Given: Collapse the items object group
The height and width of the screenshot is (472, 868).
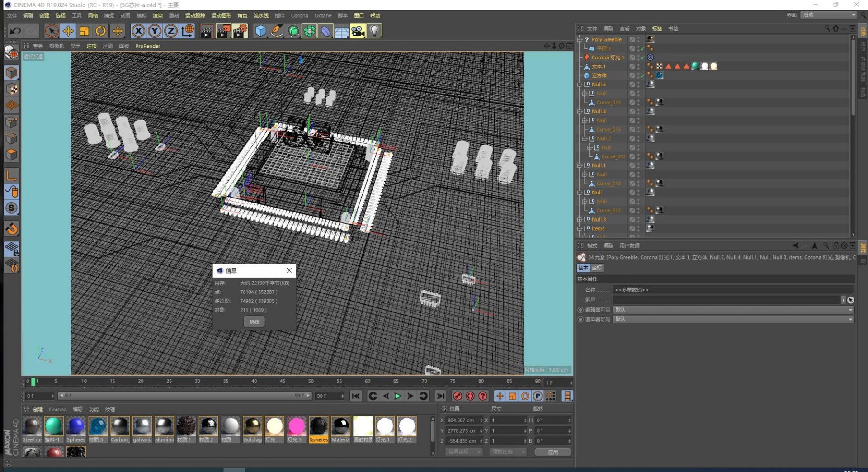Looking at the screenshot, I should (580, 229).
